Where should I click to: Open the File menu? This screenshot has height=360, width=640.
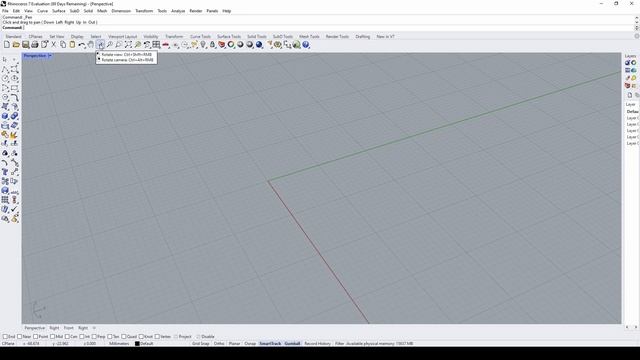click(5, 11)
